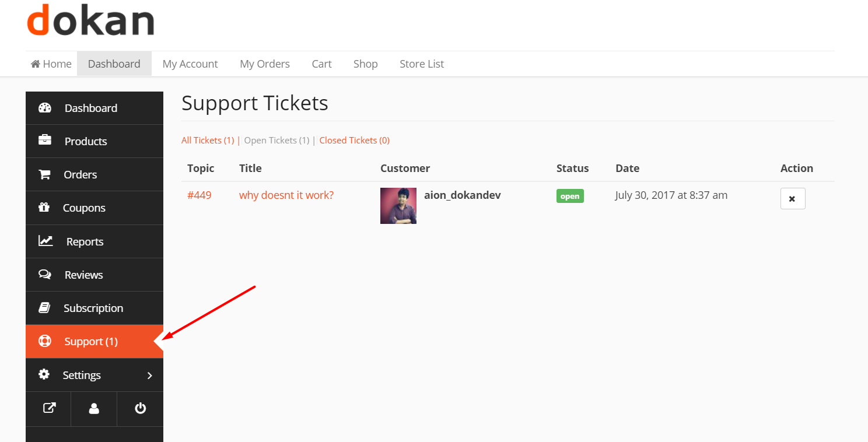
Task: Click the Reports line chart icon
Action: pos(45,241)
